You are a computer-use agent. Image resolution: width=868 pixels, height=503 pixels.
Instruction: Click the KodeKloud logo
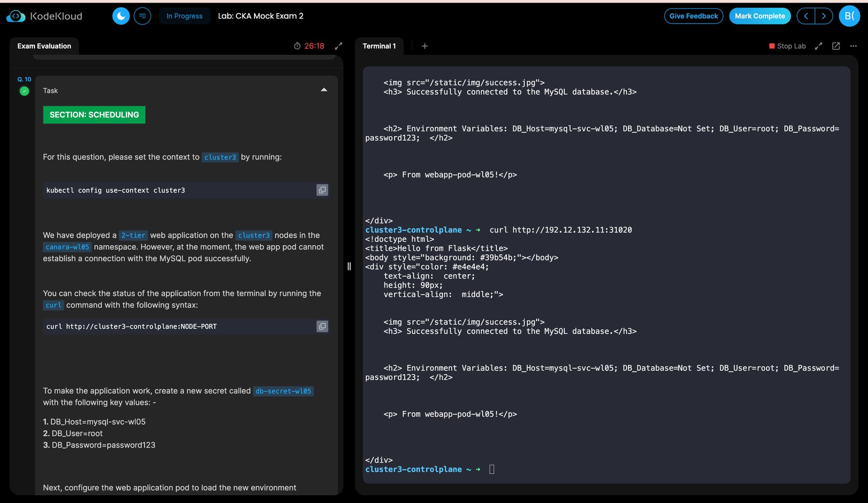(x=44, y=16)
